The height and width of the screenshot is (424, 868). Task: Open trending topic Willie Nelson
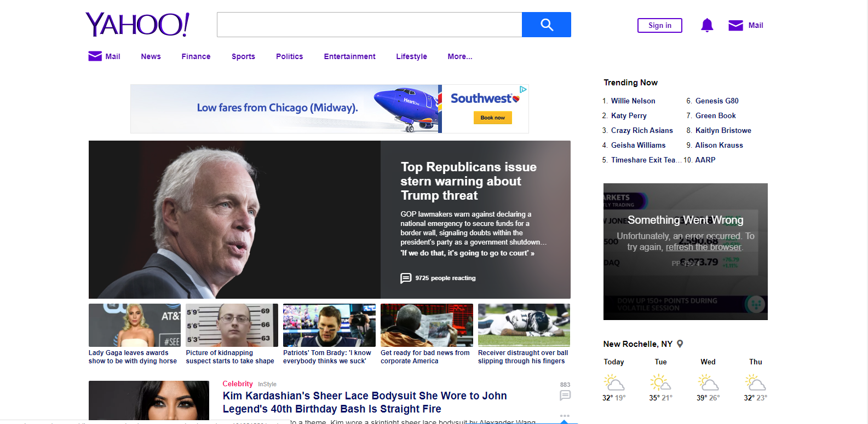633,101
